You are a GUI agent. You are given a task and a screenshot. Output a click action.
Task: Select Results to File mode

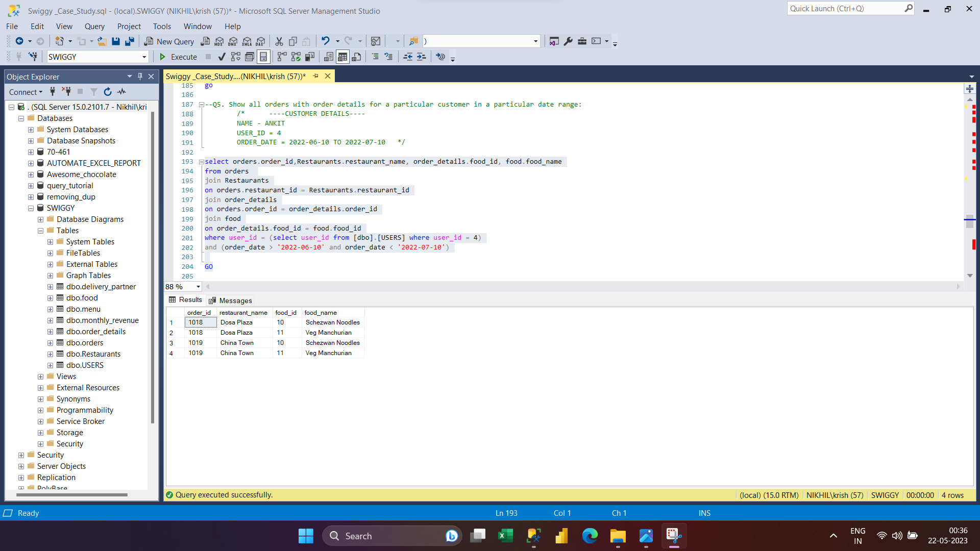[356, 57]
